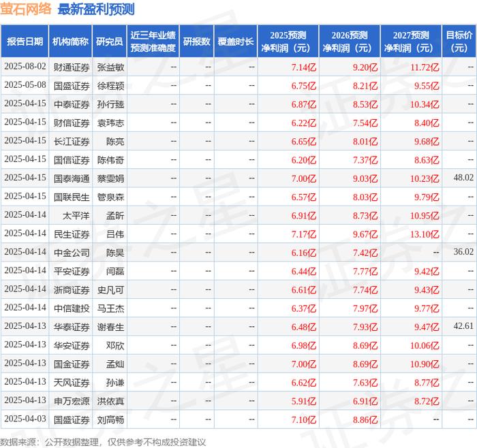Select institution 天风证券

click(x=72, y=383)
